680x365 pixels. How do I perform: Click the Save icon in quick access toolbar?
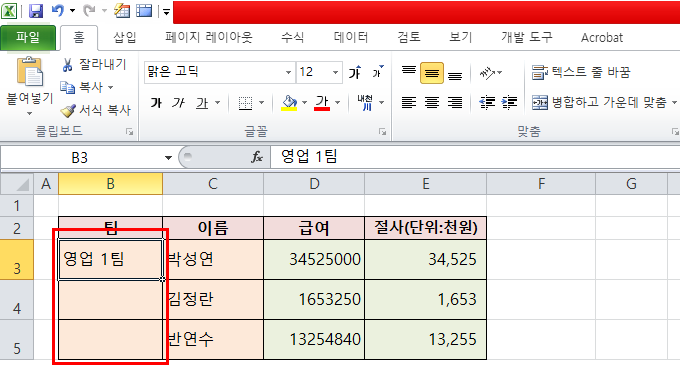tap(36, 11)
